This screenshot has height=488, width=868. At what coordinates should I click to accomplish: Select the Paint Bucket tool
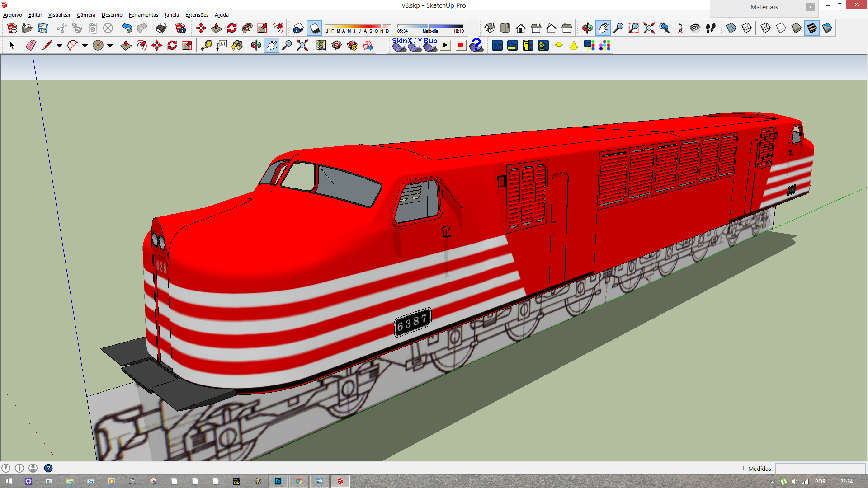pyautogui.click(x=237, y=45)
